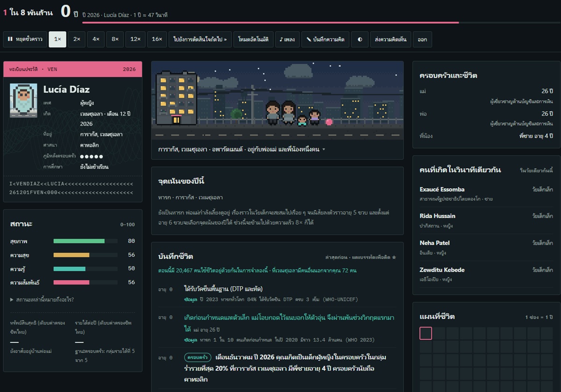
Task: Choose the 16× speed option
Action: [x=157, y=40]
